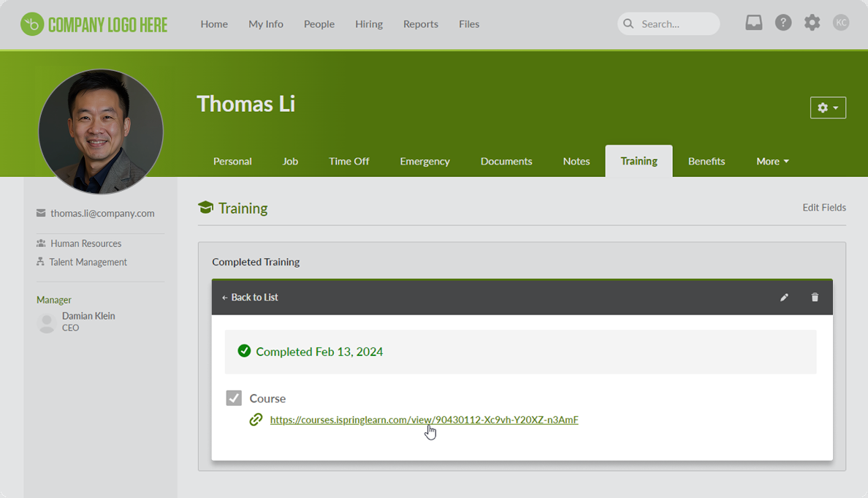Edit the training record with the pencil icon

784,297
